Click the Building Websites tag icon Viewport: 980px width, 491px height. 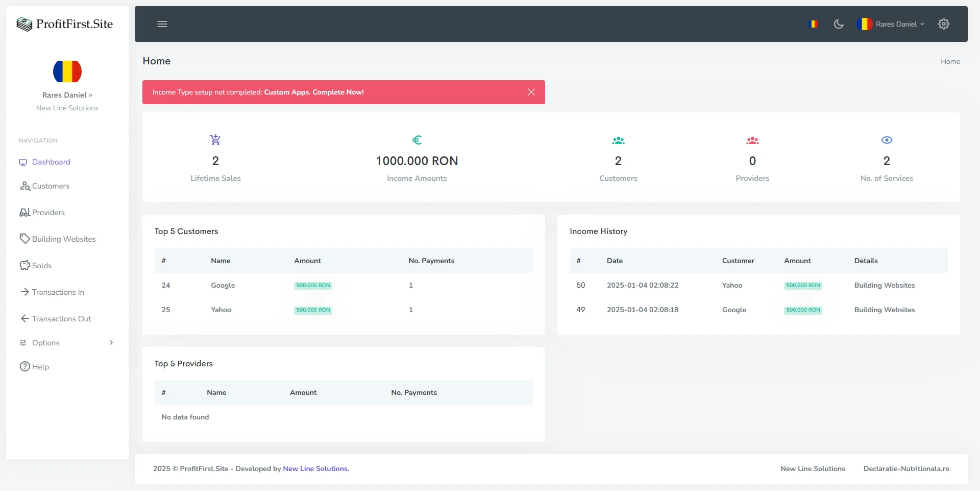point(24,239)
